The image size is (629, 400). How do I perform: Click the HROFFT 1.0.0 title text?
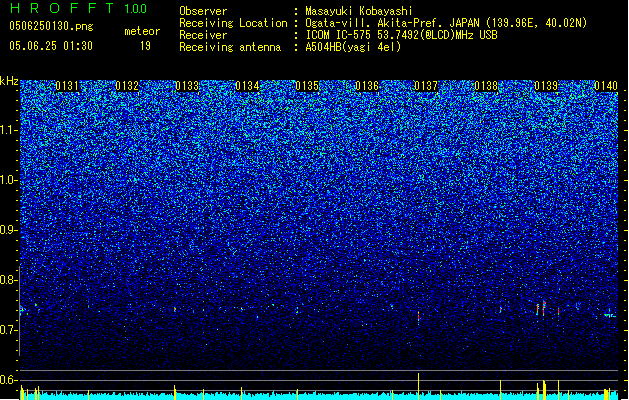pos(78,8)
